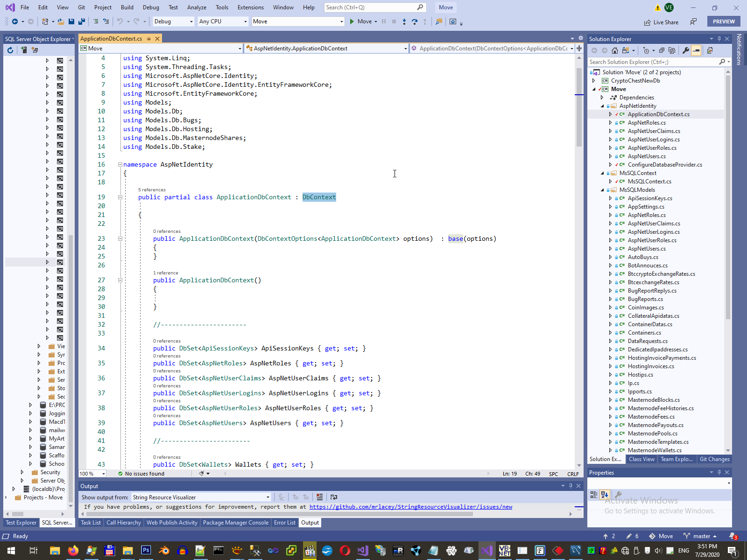Open Properties wrench in Solution Explorer
Image resolution: width=747 pixels, height=560 pixels.
click(x=686, y=50)
